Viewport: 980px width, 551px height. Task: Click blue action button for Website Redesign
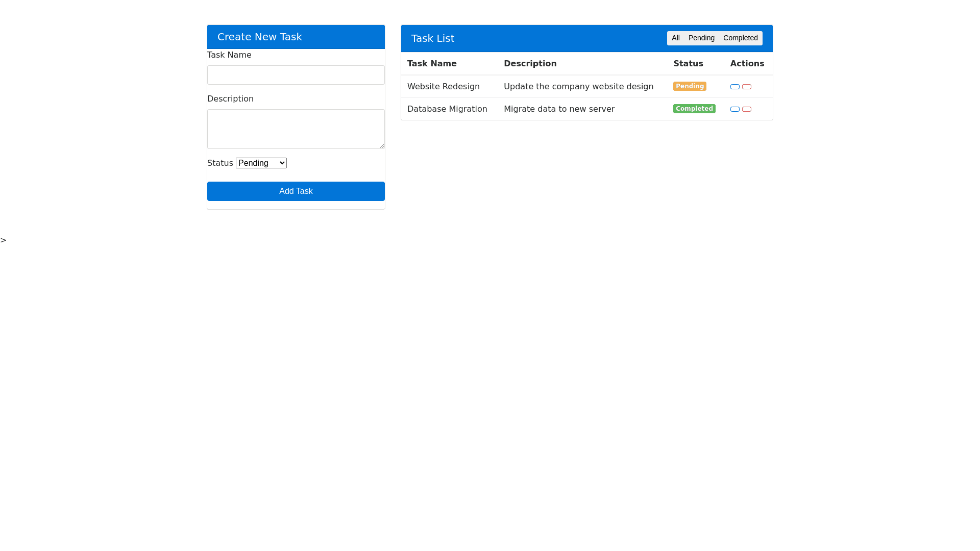[734, 87]
